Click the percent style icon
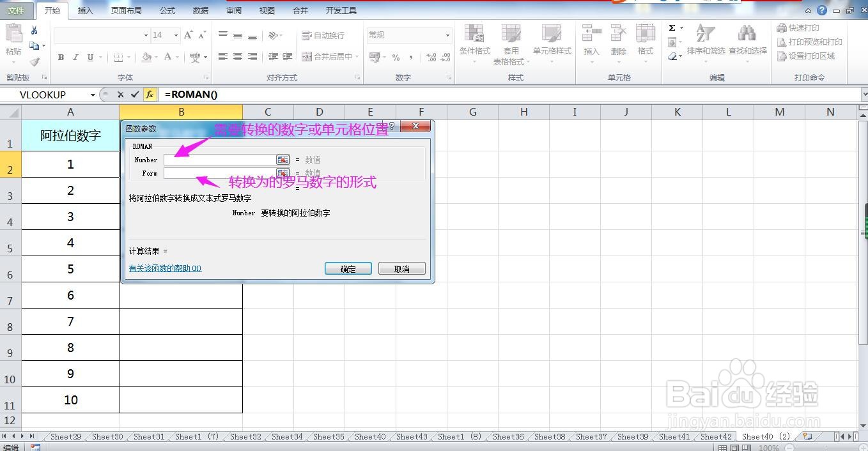Viewport: 868px width, 451px height. click(x=396, y=57)
